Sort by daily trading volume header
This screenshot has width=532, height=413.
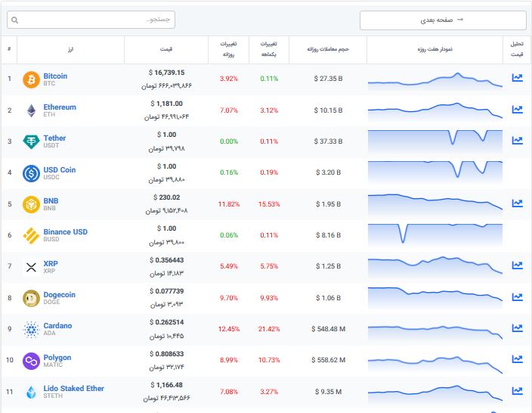tap(328, 49)
